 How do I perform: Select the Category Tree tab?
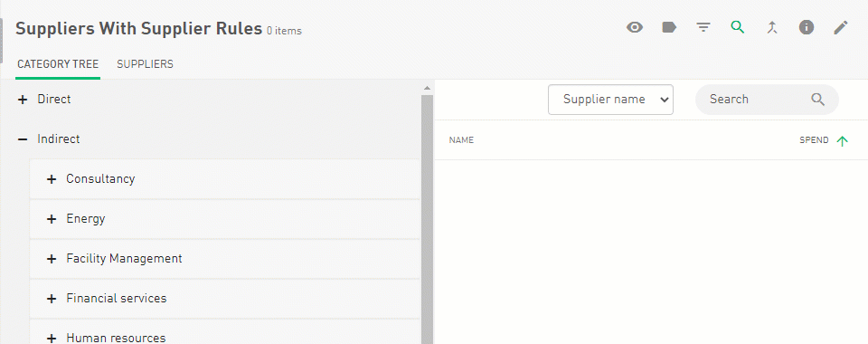click(58, 64)
